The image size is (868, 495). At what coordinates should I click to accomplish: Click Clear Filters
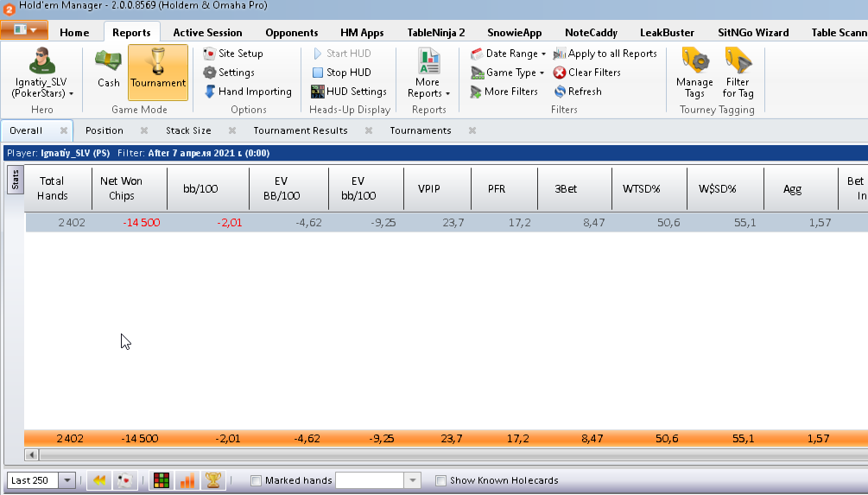(x=586, y=73)
